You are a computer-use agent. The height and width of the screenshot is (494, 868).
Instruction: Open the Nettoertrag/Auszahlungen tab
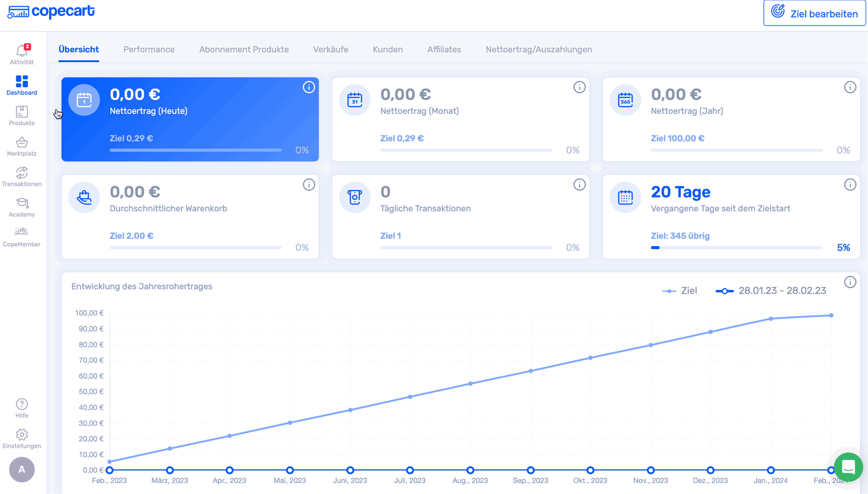tap(538, 49)
